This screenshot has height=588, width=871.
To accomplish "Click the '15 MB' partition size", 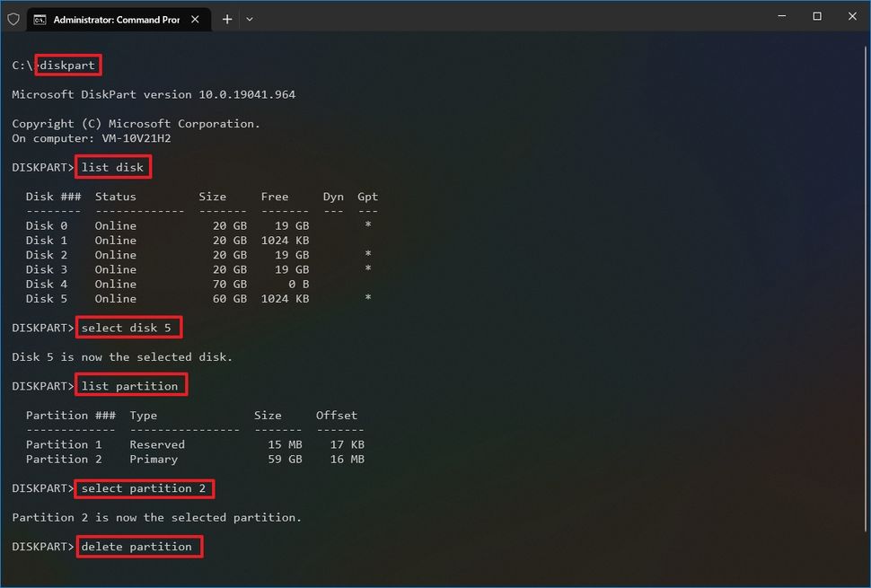I will [x=286, y=444].
